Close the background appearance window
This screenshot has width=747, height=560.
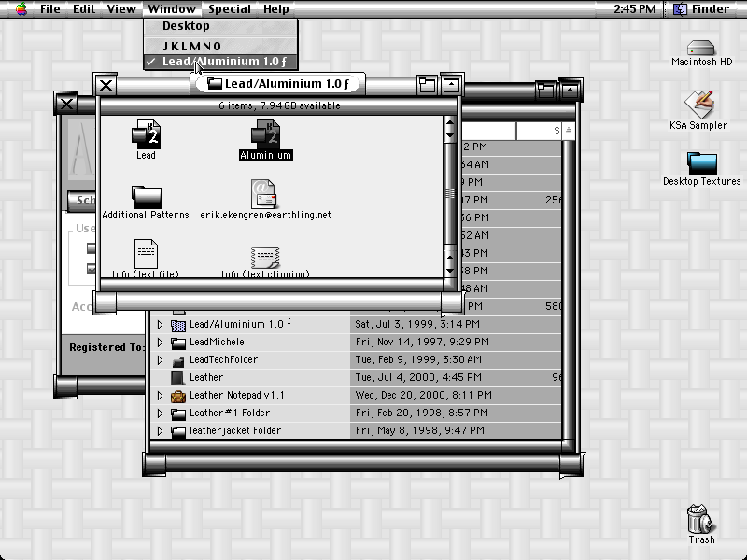tap(66, 104)
